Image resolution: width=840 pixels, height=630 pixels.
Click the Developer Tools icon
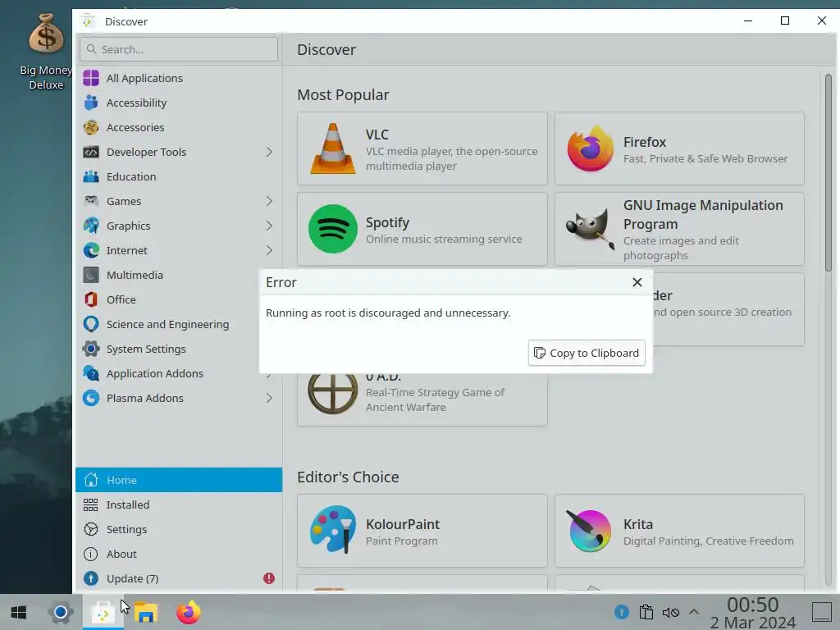tap(91, 152)
